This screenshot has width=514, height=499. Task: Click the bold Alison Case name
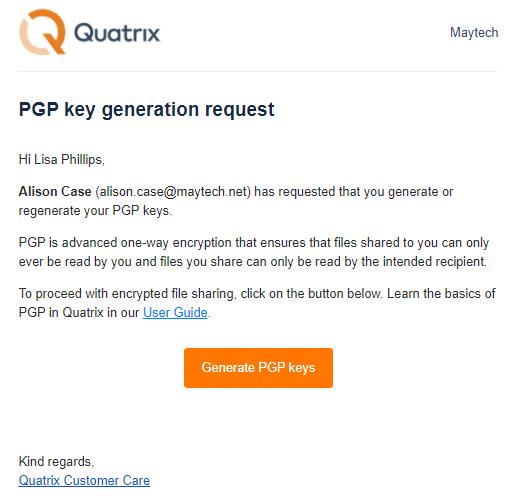pos(55,192)
